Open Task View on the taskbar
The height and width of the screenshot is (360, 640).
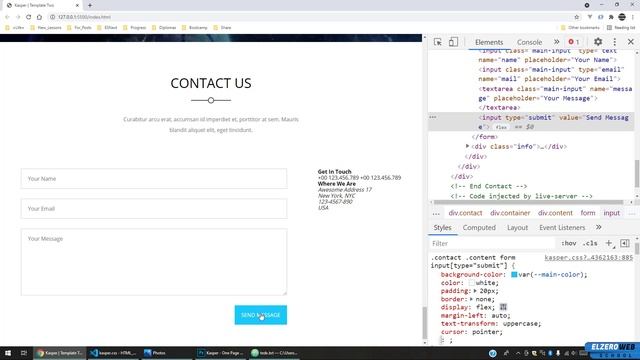(24, 353)
